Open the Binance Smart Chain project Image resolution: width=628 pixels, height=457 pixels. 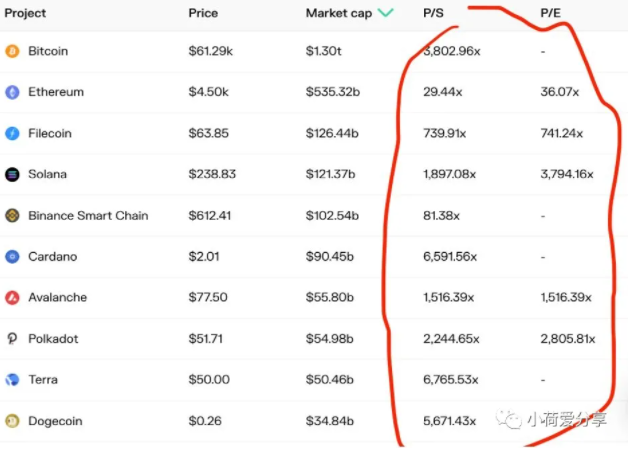pyautogui.click(x=88, y=215)
